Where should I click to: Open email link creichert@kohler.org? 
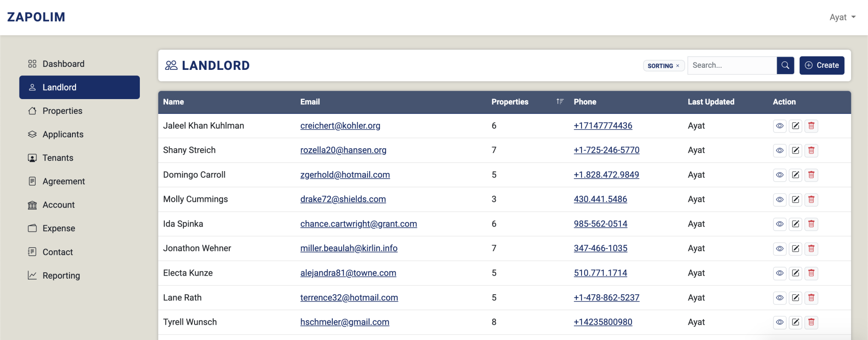(340, 126)
